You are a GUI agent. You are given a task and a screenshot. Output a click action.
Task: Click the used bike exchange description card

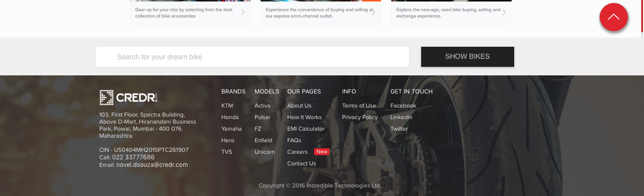pos(451,13)
